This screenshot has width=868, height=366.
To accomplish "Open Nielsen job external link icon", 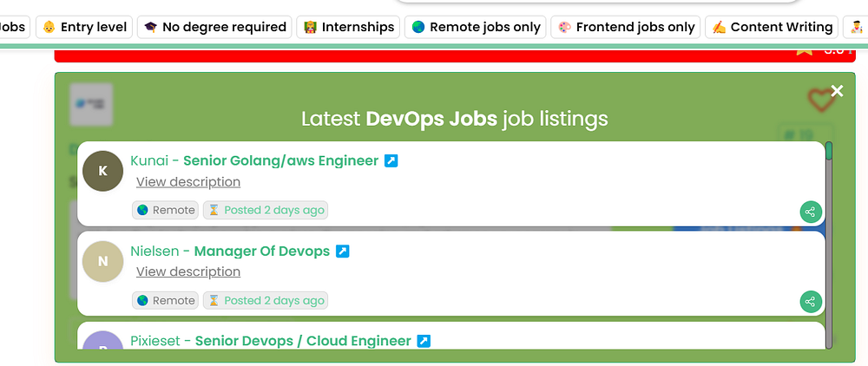I will 343,252.
